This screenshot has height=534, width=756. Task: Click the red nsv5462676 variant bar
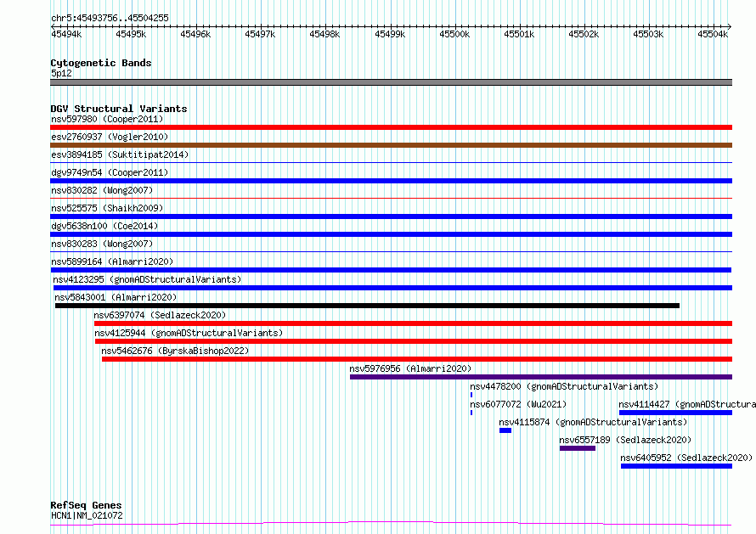417,359
